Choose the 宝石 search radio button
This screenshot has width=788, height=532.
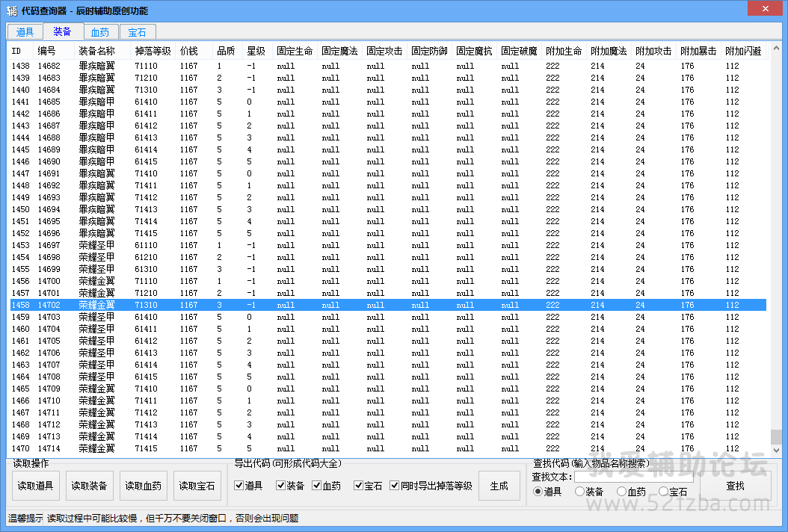(664, 492)
